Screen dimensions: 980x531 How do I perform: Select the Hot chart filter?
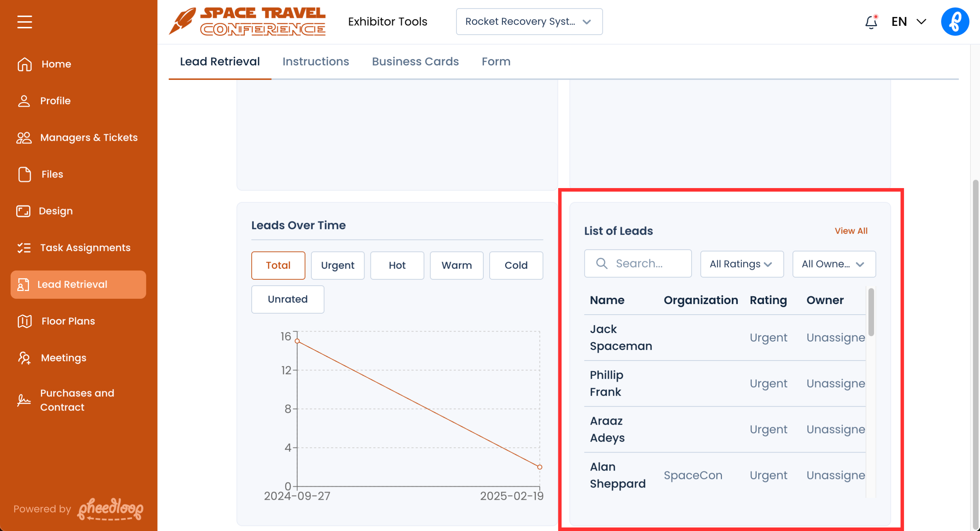[x=397, y=265]
